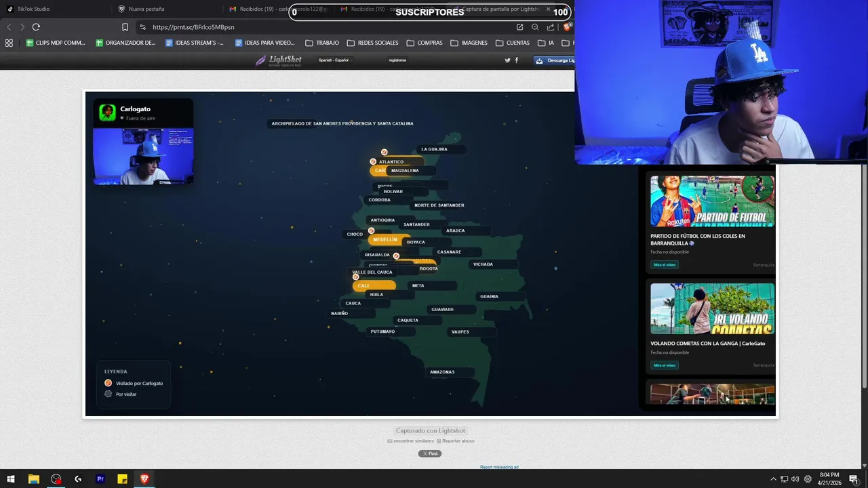Switch to the TikTok Studio tab
This screenshot has width=868, height=488.
[54, 9]
